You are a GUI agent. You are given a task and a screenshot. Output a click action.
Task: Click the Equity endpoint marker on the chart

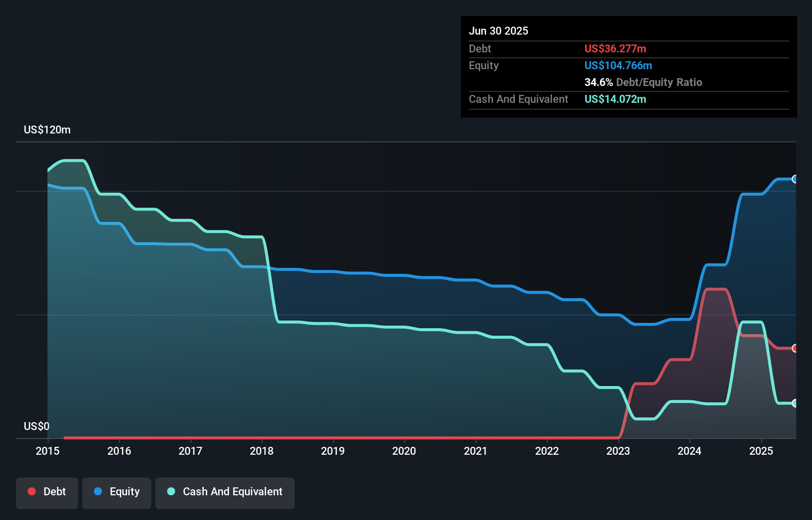click(x=795, y=178)
